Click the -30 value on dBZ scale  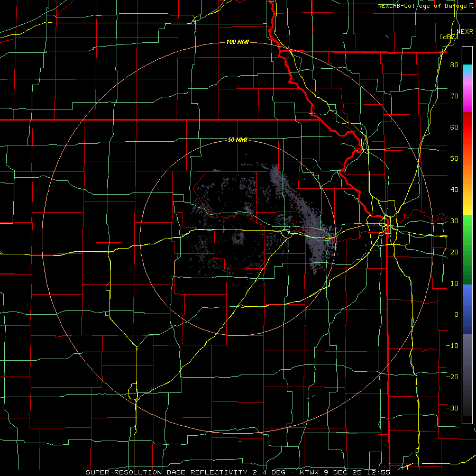click(x=452, y=408)
